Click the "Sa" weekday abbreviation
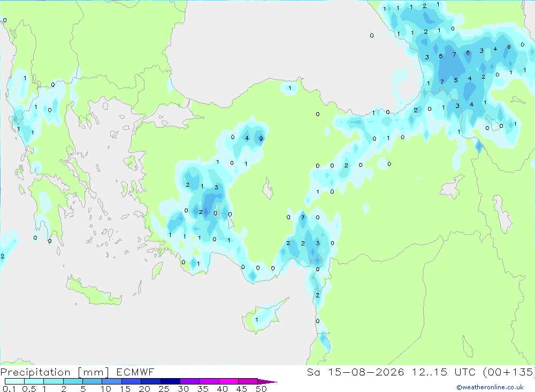Image resolution: width=535 pixels, height=392 pixels. point(313,372)
